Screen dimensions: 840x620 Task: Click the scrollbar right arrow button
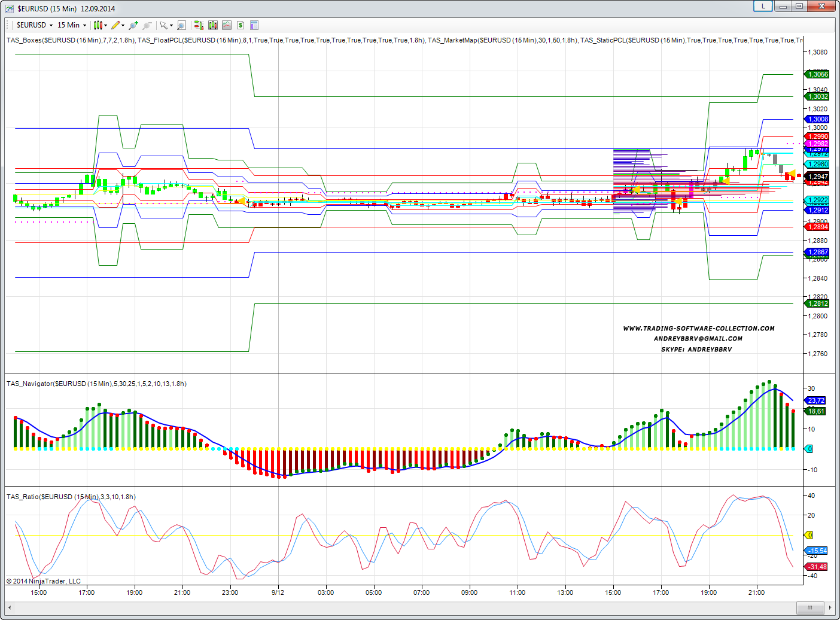click(830, 608)
